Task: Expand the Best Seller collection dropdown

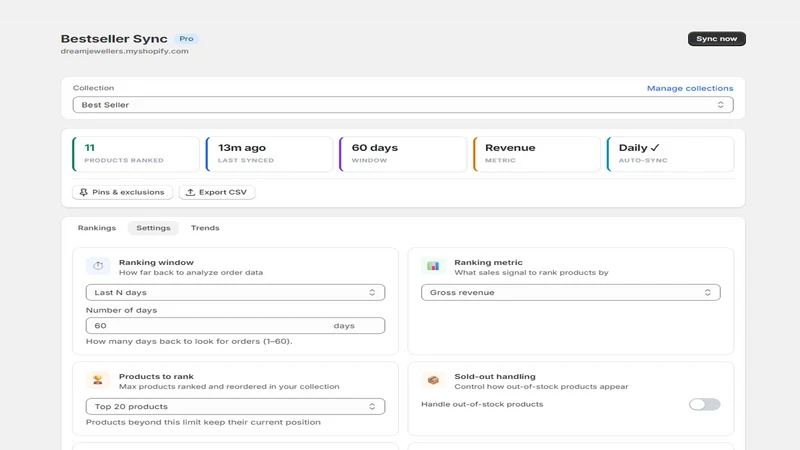Action: click(x=403, y=105)
